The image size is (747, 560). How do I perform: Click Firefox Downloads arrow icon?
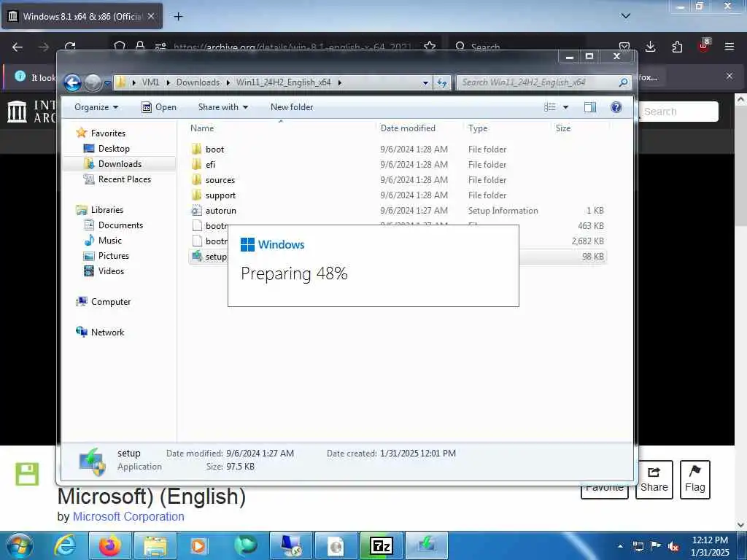[650, 47]
